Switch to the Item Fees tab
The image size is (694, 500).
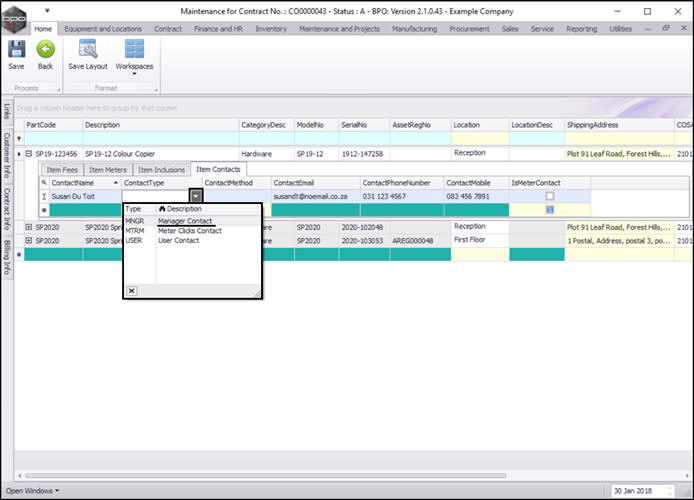click(62, 170)
